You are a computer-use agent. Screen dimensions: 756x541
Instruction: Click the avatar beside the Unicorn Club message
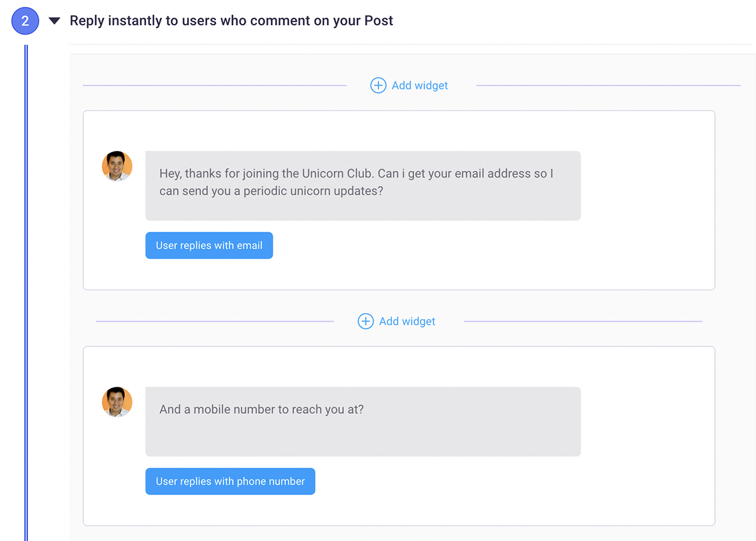click(117, 166)
